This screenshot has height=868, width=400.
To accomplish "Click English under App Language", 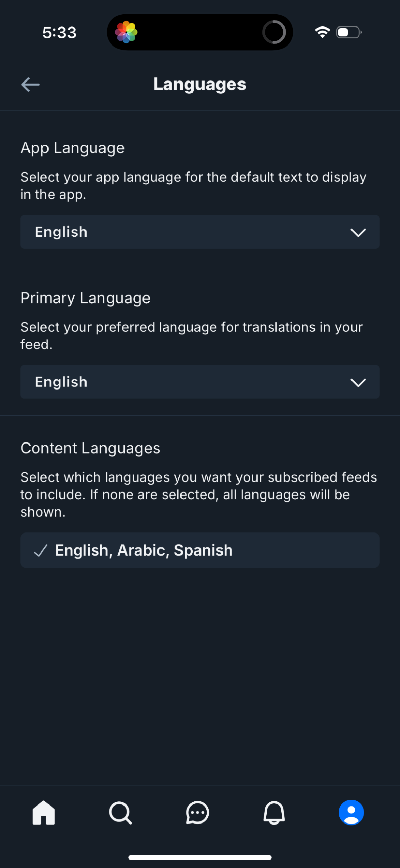I will 61,232.
